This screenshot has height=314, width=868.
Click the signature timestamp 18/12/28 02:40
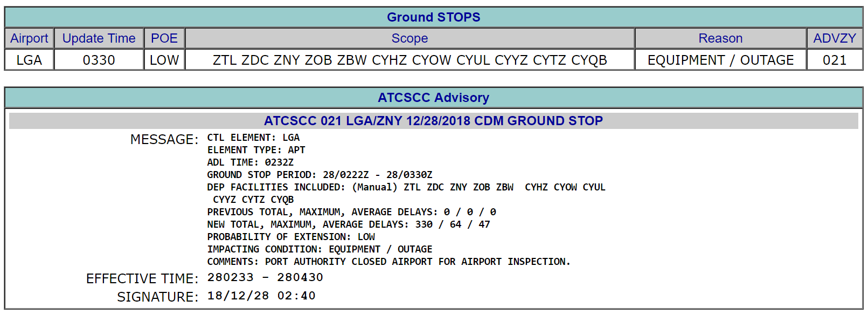click(261, 296)
